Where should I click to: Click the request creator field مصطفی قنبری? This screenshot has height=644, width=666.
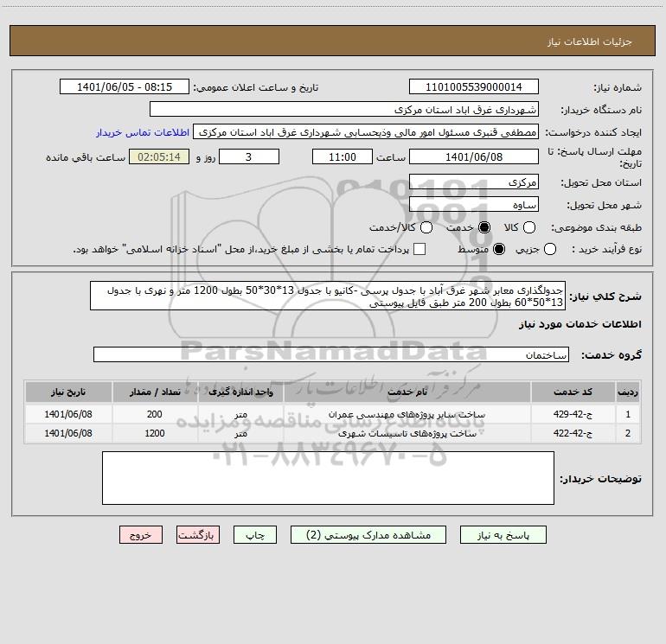click(x=366, y=131)
